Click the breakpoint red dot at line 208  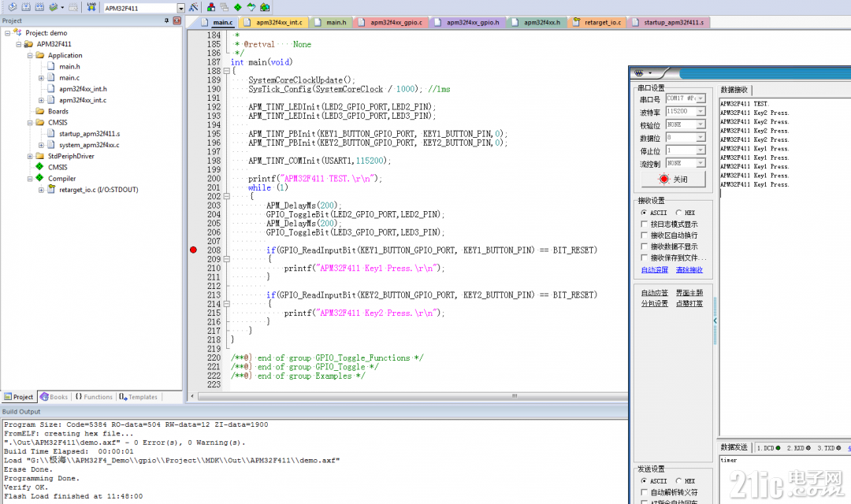(x=193, y=250)
